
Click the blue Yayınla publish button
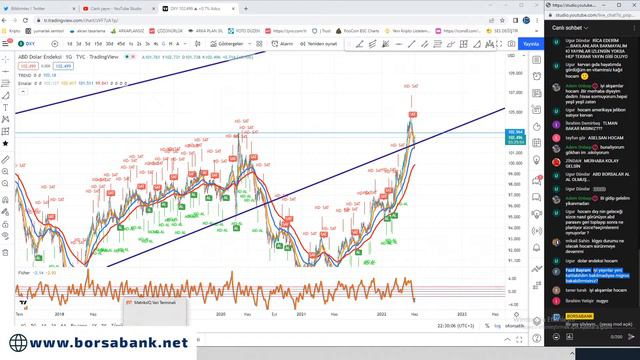click(x=531, y=44)
